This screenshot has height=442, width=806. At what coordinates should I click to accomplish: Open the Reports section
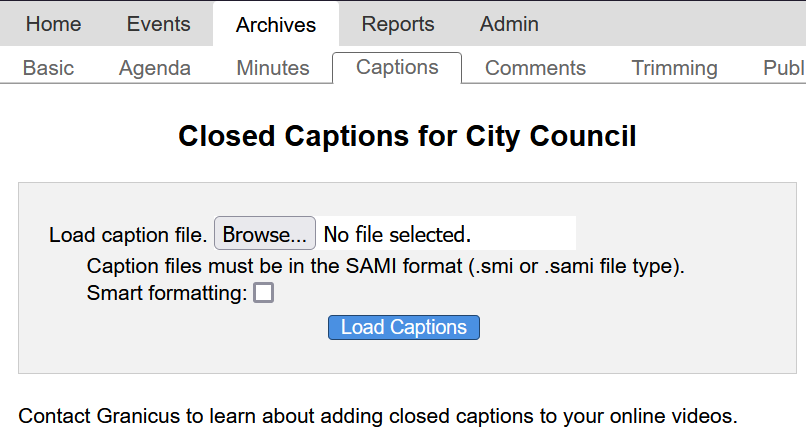coord(398,24)
